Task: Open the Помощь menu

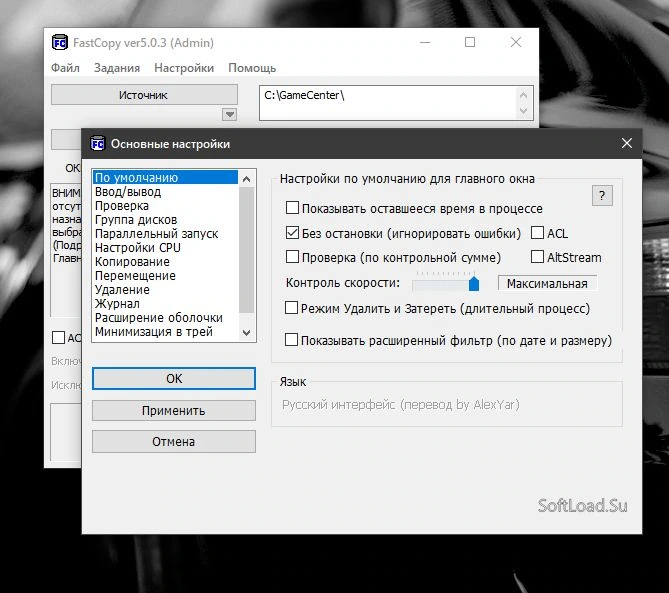Action: click(252, 68)
